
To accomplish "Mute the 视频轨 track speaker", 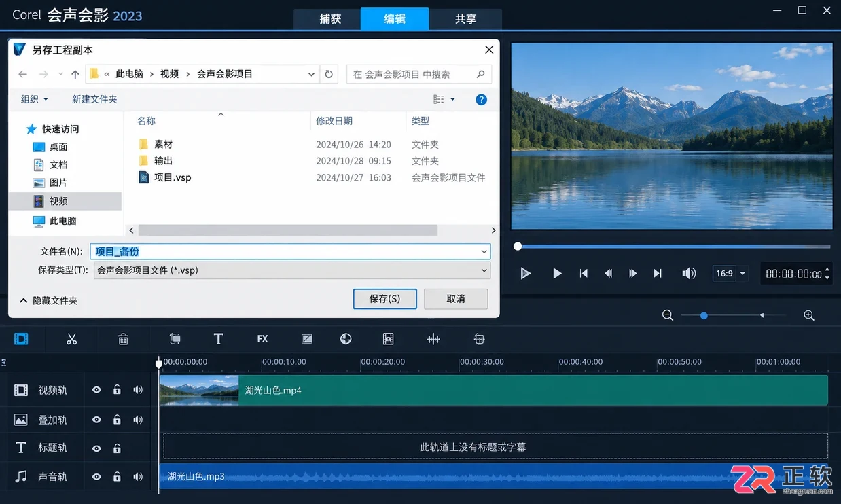I will tap(138, 390).
